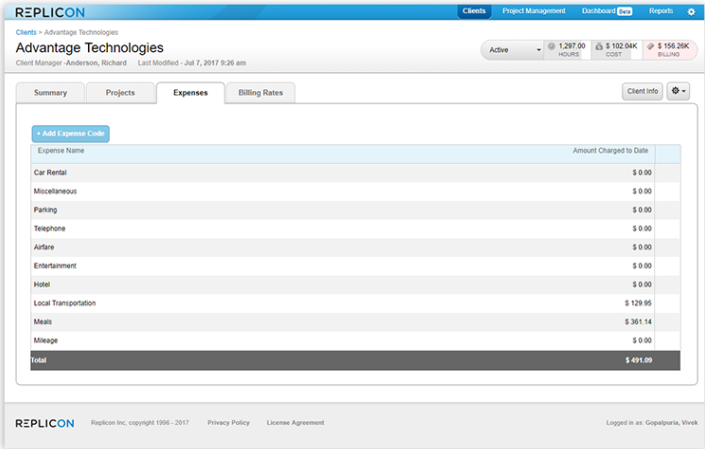Select the Expenses tab
Viewport: 705px width, 449px height.
tap(190, 93)
